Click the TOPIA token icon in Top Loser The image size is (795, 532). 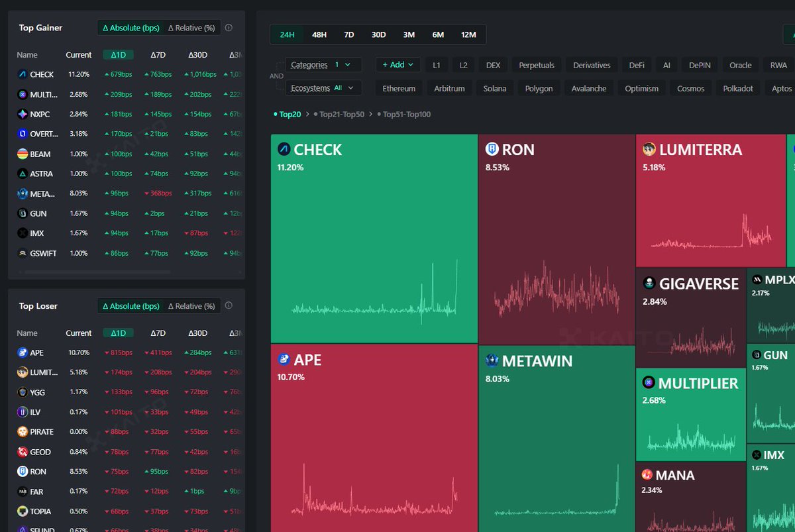(22, 511)
